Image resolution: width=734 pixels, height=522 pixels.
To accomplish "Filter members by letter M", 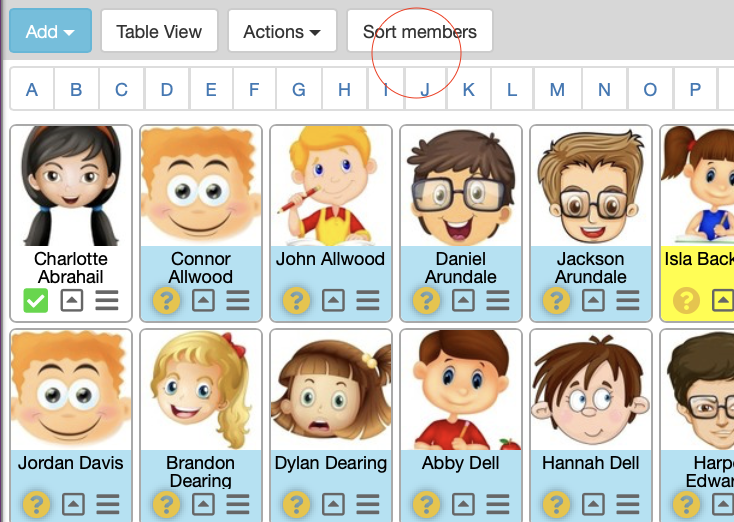I will point(557,90).
